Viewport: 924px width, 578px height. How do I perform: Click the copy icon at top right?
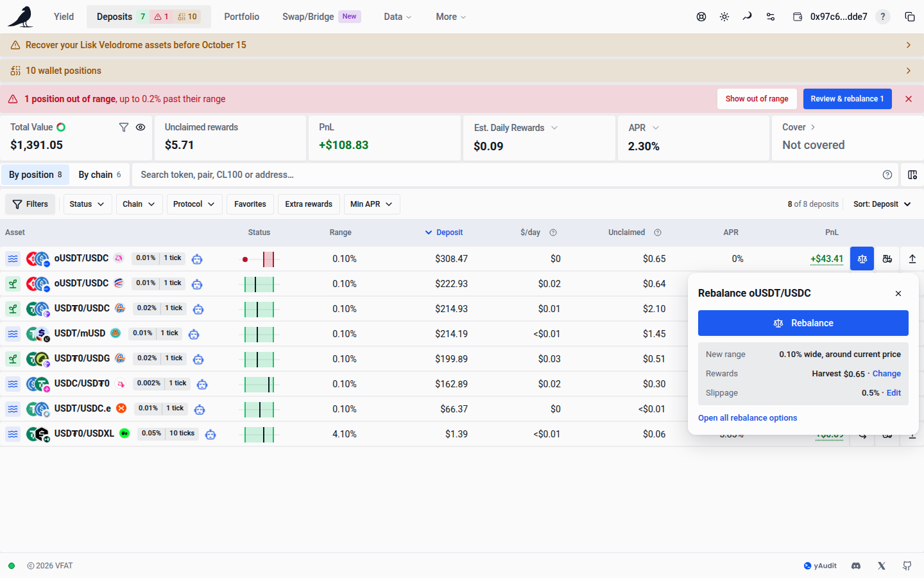pyautogui.click(x=910, y=17)
